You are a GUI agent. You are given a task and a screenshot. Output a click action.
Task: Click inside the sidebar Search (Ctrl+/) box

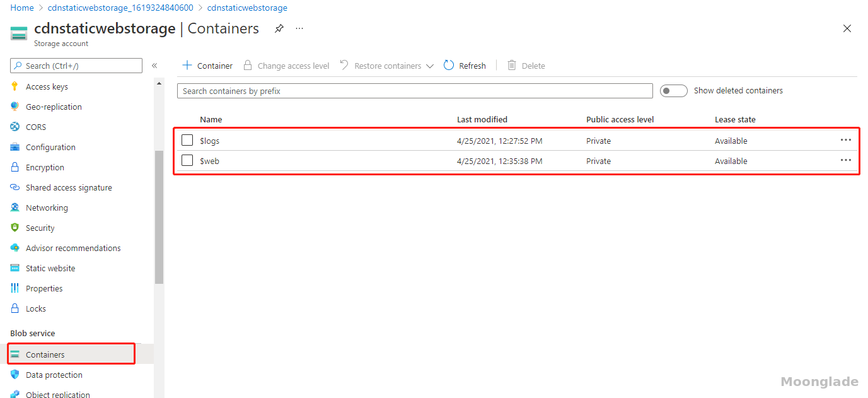(x=76, y=66)
